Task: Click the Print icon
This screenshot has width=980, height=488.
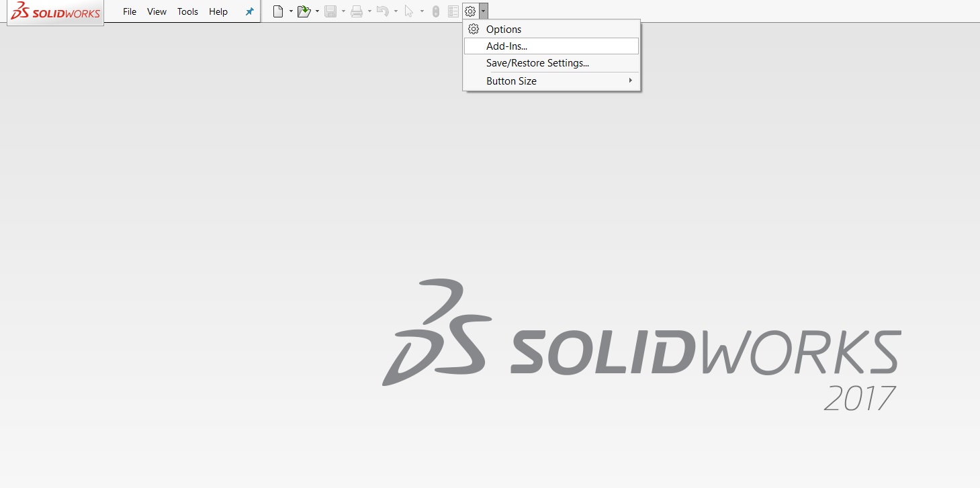Action: coord(357,11)
